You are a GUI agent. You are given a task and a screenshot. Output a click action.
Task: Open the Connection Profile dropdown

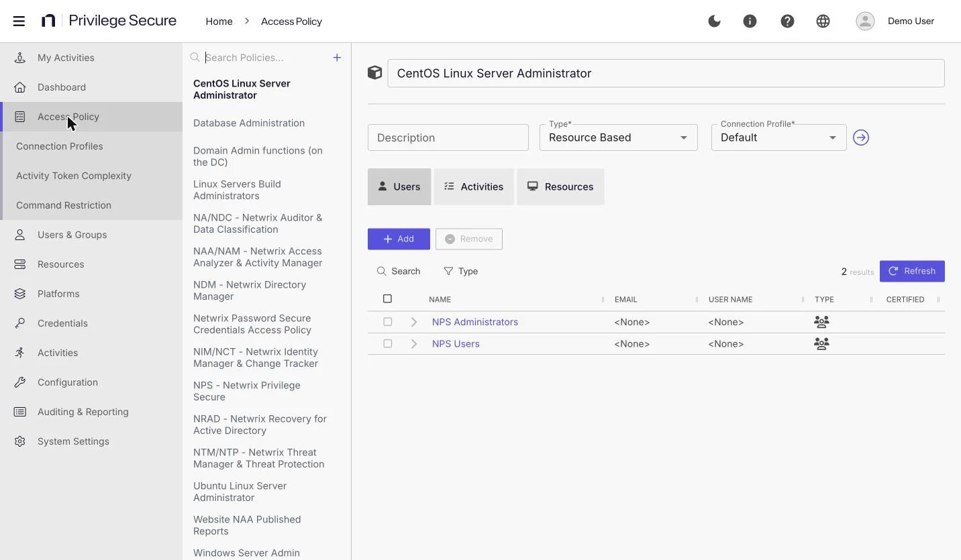pyautogui.click(x=779, y=137)
